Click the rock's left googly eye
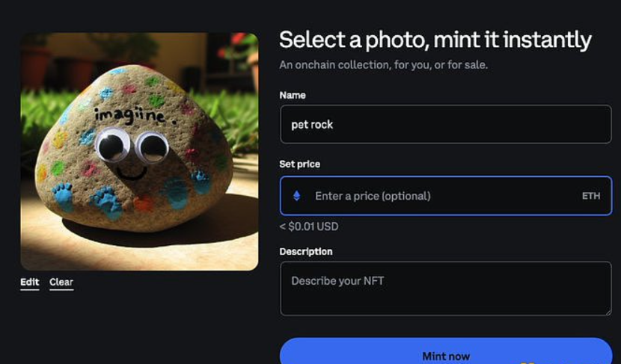This screenshot has height=364, width=621. coord(113,146)
